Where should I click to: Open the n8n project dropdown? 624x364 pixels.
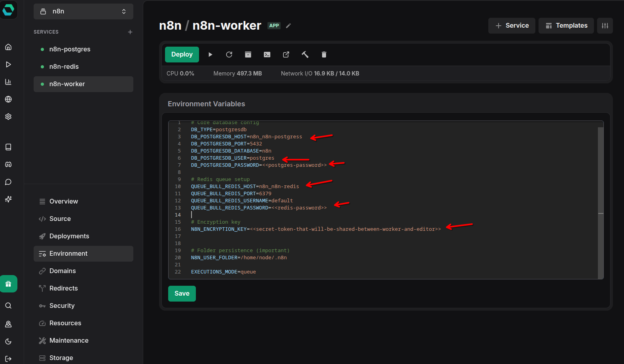click(x=83, y=11)
